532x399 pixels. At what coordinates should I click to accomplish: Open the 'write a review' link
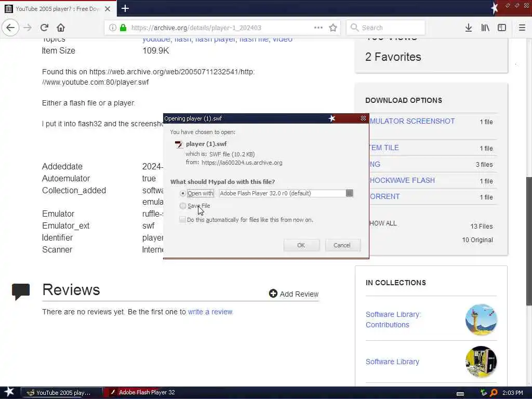(210, 312)
